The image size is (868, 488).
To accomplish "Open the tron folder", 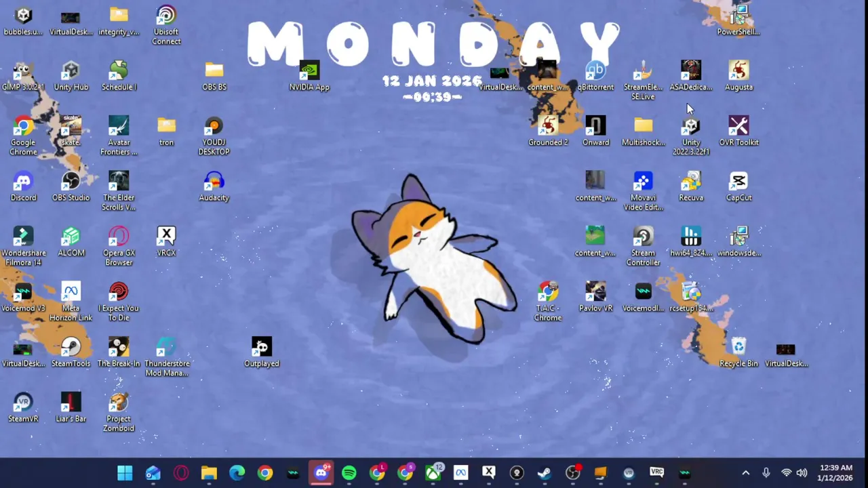I will point(166,131).
